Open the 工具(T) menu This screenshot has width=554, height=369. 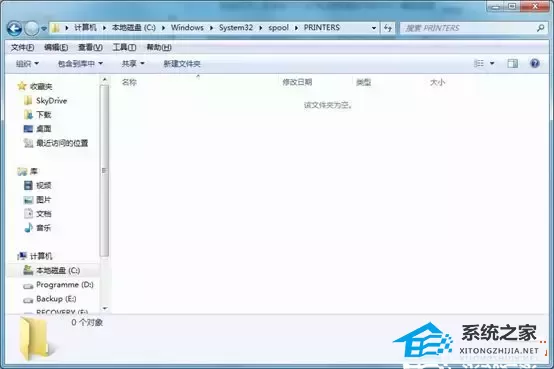click(124, 47)
